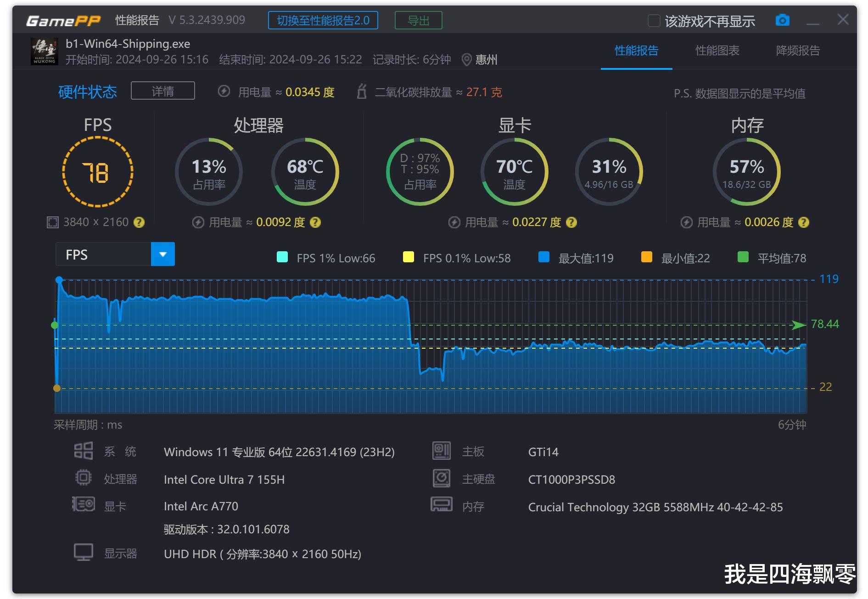The image size is (868, 599).
Task: Click the Crucial Technology 32GB memory text
Action: click(655, 507)
